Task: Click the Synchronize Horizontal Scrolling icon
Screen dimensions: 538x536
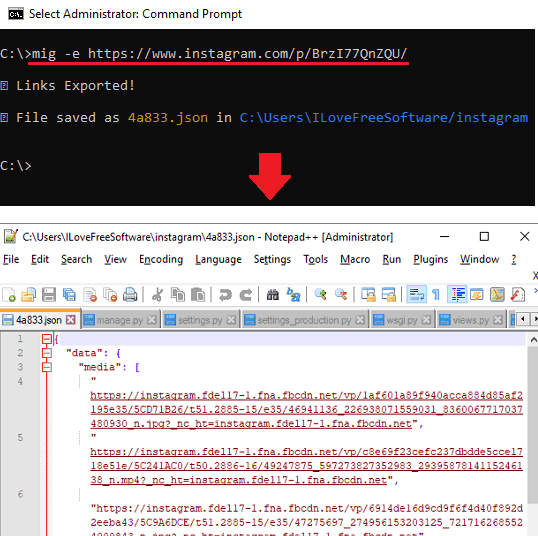Action: 388,295
